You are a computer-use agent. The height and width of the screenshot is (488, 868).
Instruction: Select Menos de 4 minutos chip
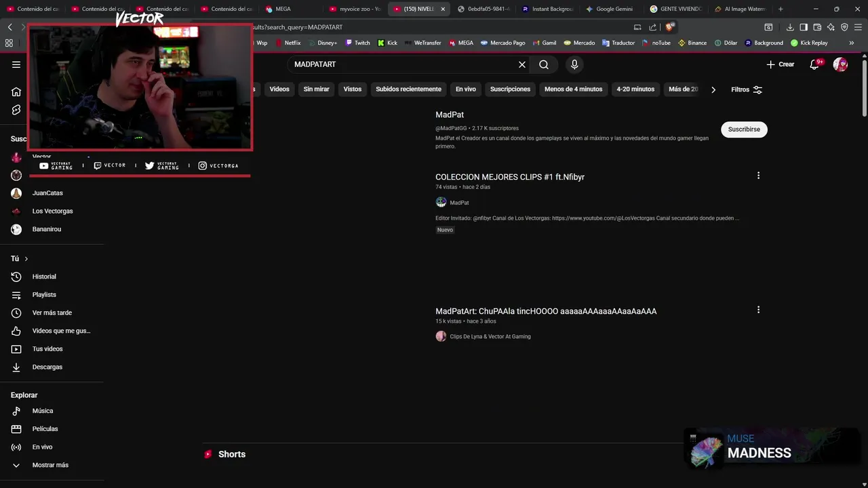[x=573, y=89]
